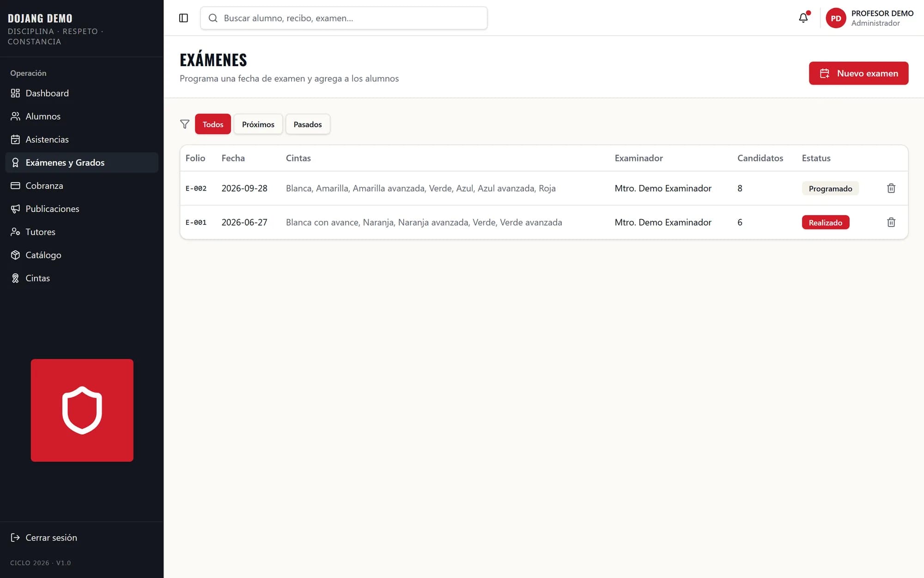Go to Publicaciones
This screenshot has width=924, height=578.
(x=82, y=209)
